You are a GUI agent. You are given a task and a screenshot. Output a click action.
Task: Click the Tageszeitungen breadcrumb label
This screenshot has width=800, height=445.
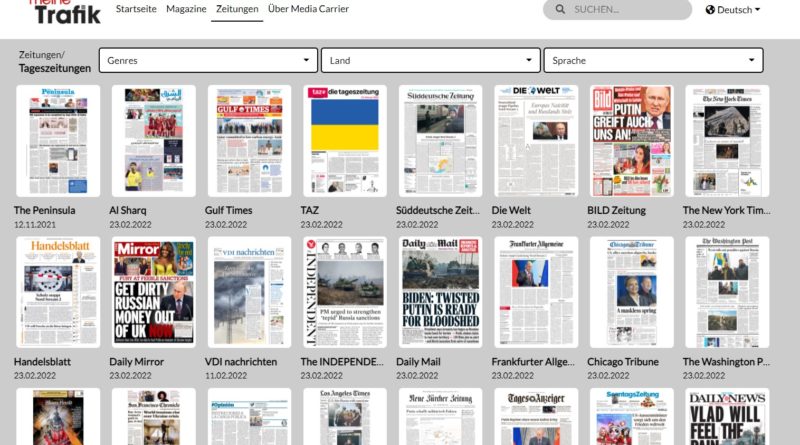coord(55,68)
